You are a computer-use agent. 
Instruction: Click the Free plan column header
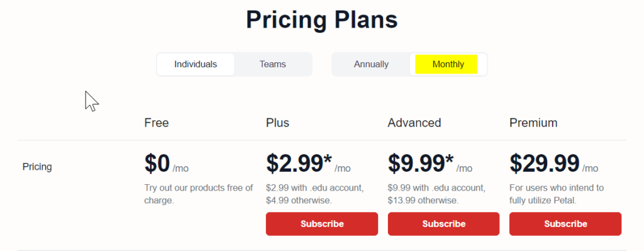pos(157,123)
